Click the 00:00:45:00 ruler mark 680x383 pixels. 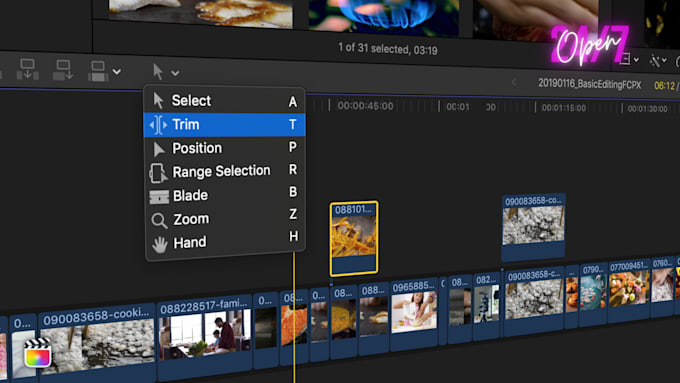[365, 106]
